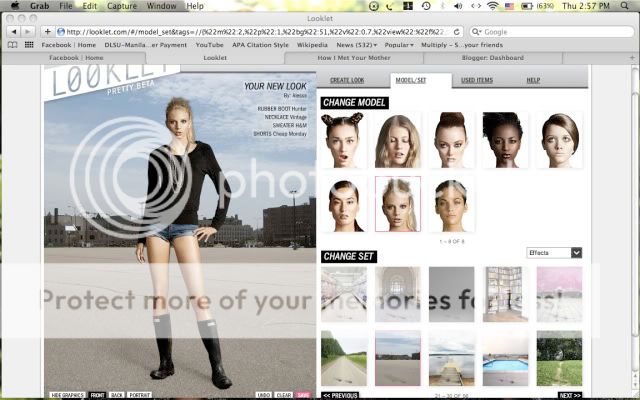Image resolution: width=640 pixels, height=400 pixels.
Task: Open the Window menu
Action: coord(161,6)
